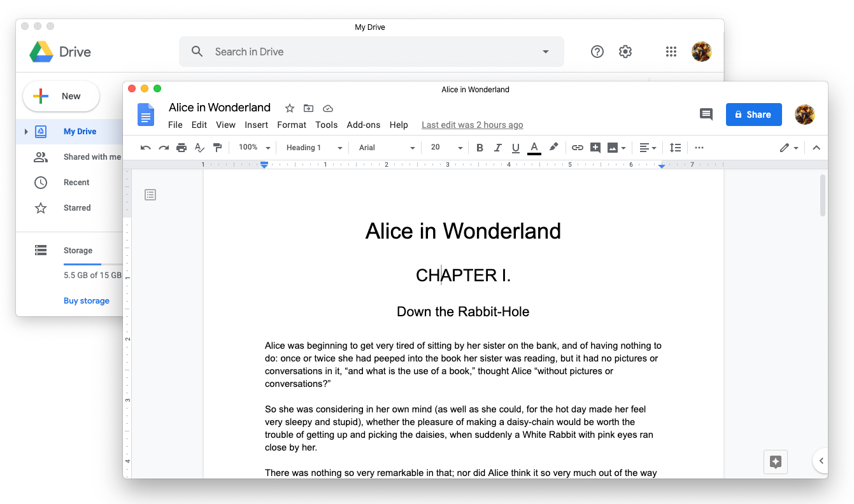Open the Heading 1 style dropdown

(x=314, y=148)
